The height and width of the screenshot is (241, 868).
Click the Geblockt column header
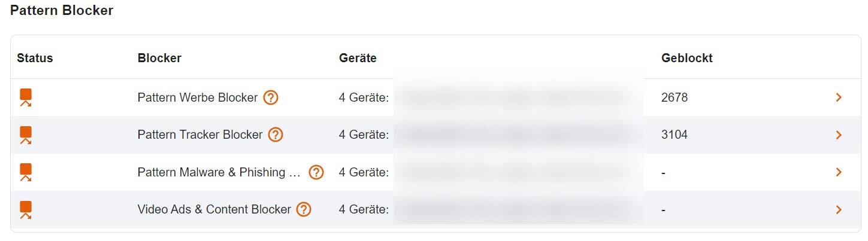[687, 58]
